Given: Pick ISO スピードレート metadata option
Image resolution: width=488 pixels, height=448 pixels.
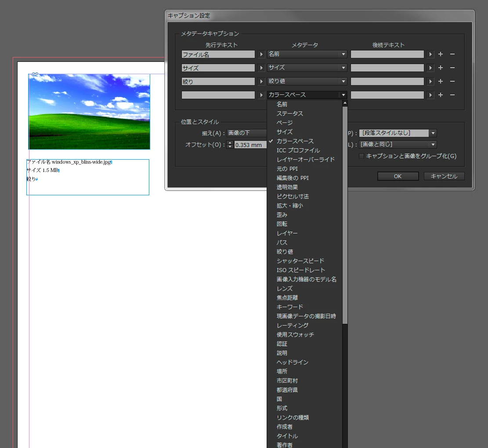Looking at the screenshot, I should point(300,270).
